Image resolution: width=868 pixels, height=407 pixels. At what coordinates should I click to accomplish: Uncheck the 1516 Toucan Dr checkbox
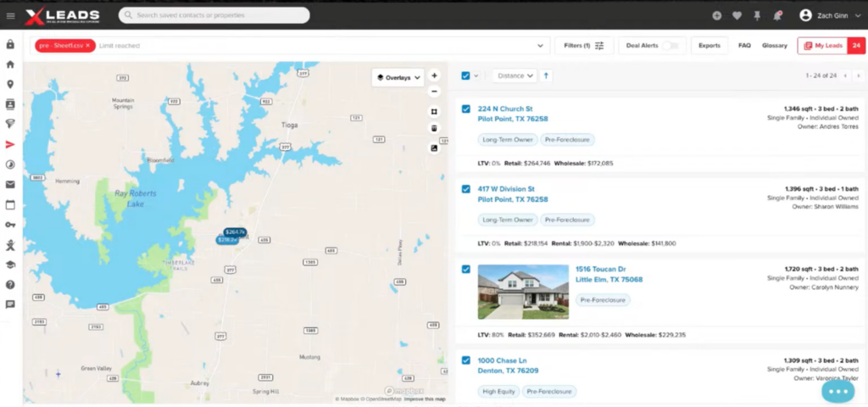(466, 269)
